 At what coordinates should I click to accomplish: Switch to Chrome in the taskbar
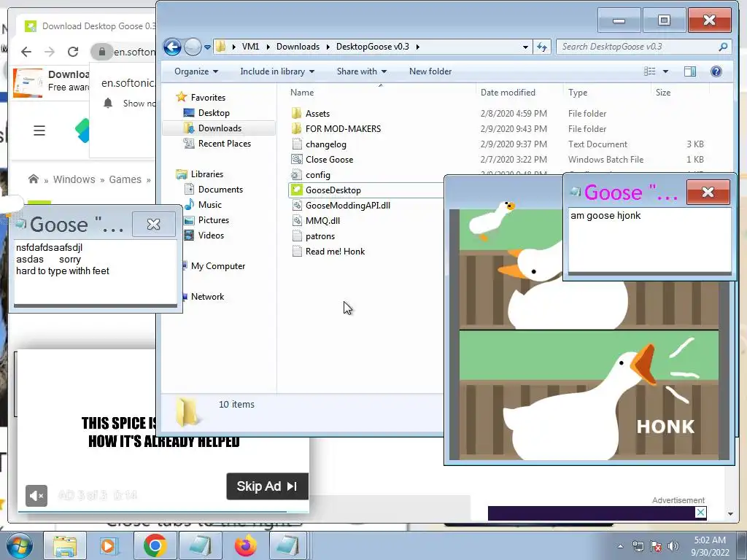coord(155,545)
